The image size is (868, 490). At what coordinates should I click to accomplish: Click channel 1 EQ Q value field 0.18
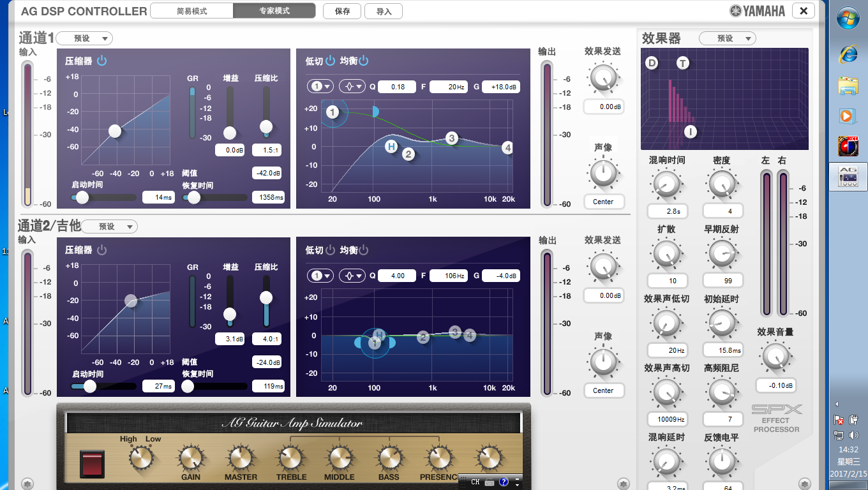[x=397, y=87]
